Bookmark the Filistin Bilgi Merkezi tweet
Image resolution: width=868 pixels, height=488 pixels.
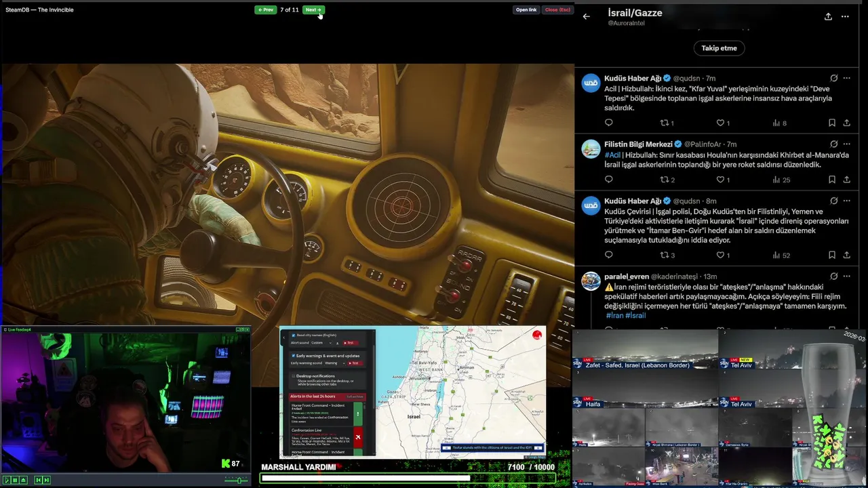(x=831, y=180)
